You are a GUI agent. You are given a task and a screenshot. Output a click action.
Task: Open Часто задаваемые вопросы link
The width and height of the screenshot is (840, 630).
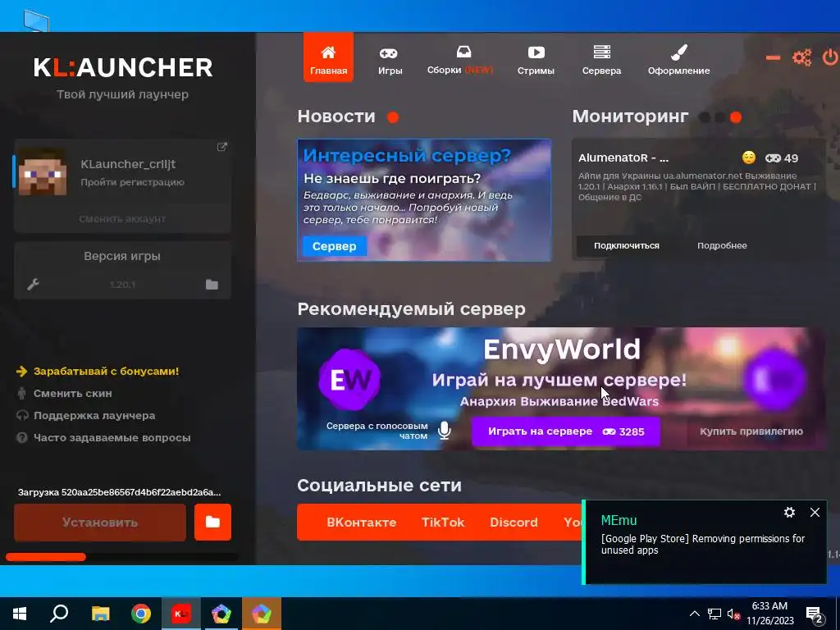point(112,438)
